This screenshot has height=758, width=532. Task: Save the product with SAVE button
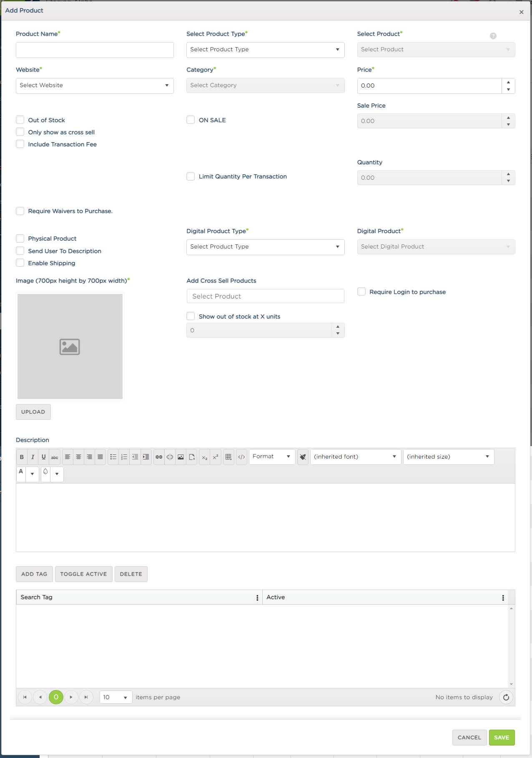(x=502, y=738)
